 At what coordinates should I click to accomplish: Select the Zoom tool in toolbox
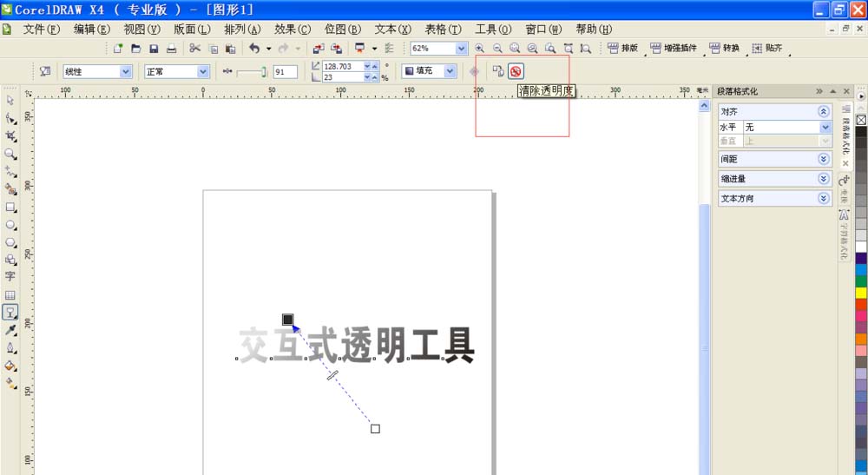coord(10,154)
